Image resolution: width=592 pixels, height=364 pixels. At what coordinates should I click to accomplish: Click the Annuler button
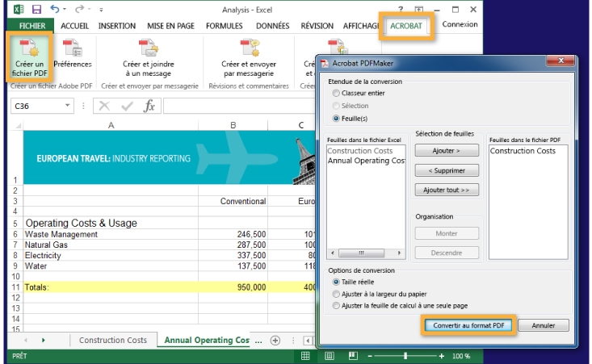pyautogui.click(x=544, y=325)
